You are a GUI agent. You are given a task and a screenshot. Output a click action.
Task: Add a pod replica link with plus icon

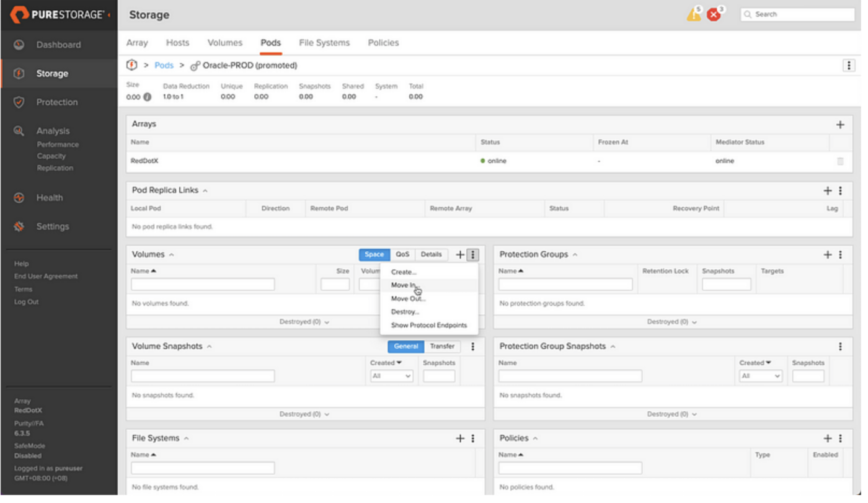pos(827,191)
